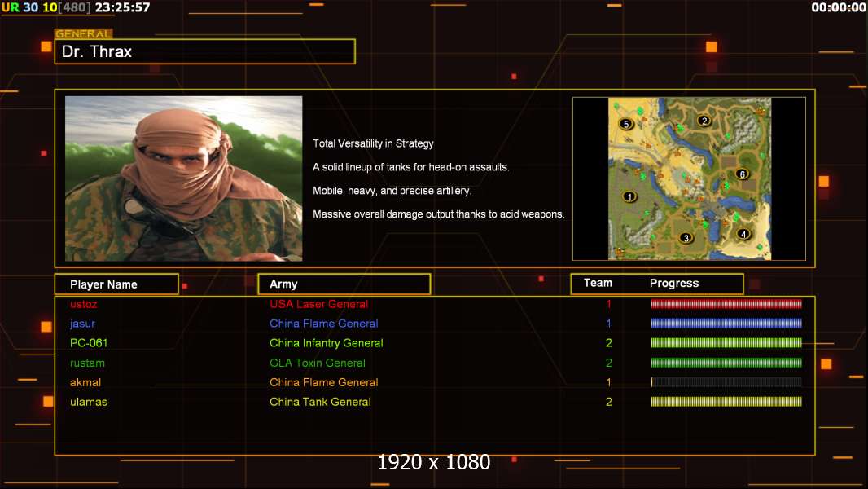This screenshot has height=489, width=868.
Task: Click team number for jasur
Action: [608, 324]
